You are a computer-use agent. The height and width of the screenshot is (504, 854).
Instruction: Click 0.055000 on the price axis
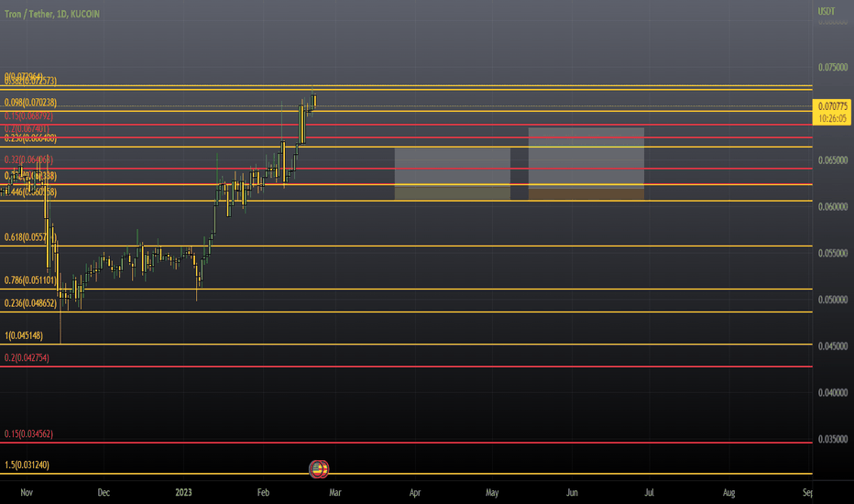click(x=833, y=253)
